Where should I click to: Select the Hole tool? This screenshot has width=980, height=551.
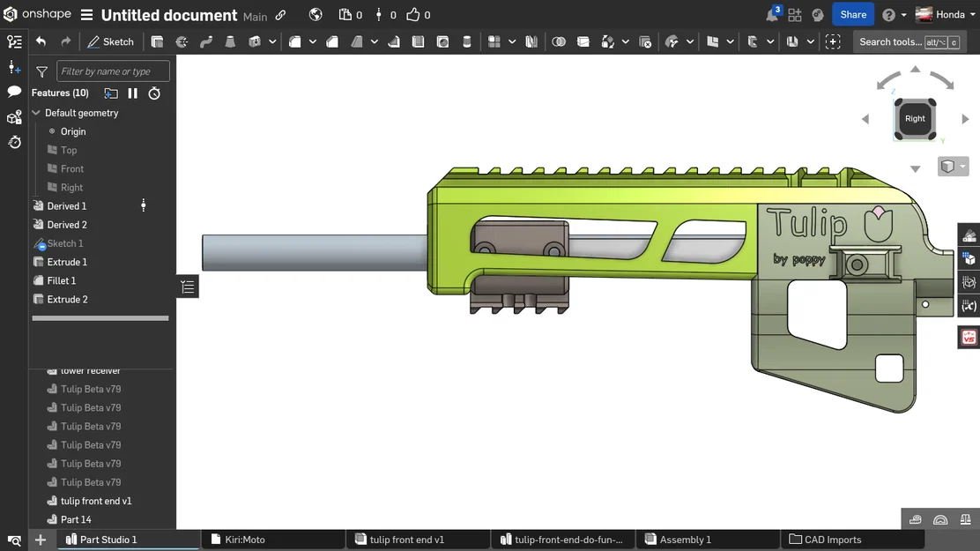pos(442,42)
